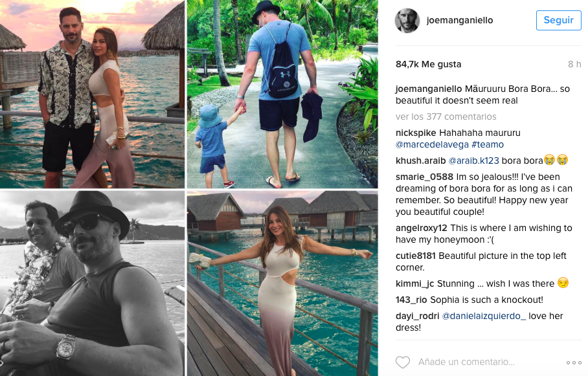This screenshot has height=376, width=588.
Task: Open the @araib.k123 mention
Action: click(x=473, y=161)
